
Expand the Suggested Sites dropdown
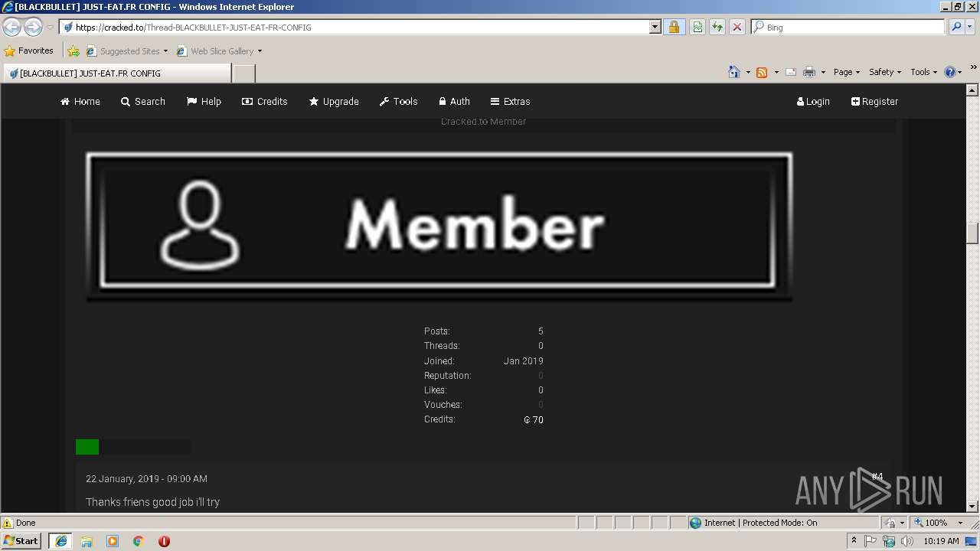pos(165,51)
